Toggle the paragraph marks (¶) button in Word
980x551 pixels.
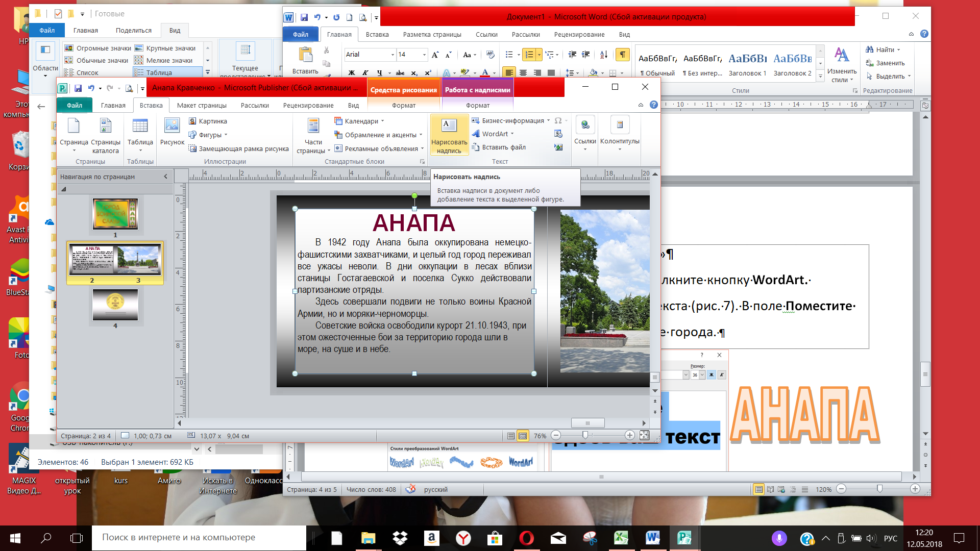[x=623, y=55]
